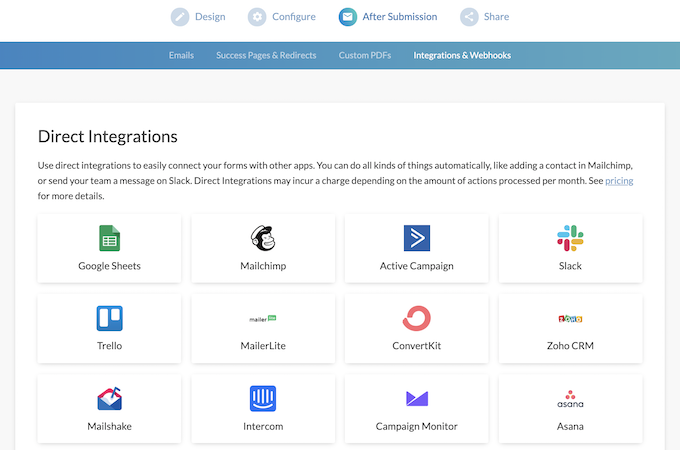This screenshot has height=450, width=680.
Task: Open the Asana integration card
Action: pos(570,409)
